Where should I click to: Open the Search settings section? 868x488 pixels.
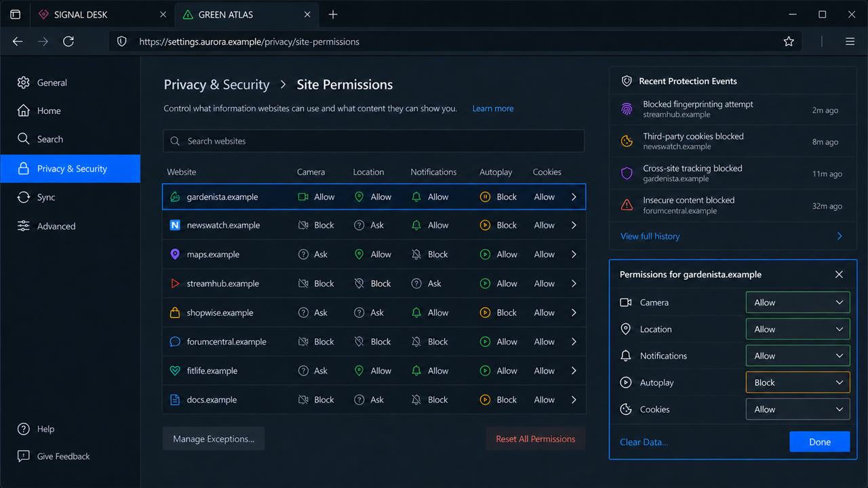point(71,139)
